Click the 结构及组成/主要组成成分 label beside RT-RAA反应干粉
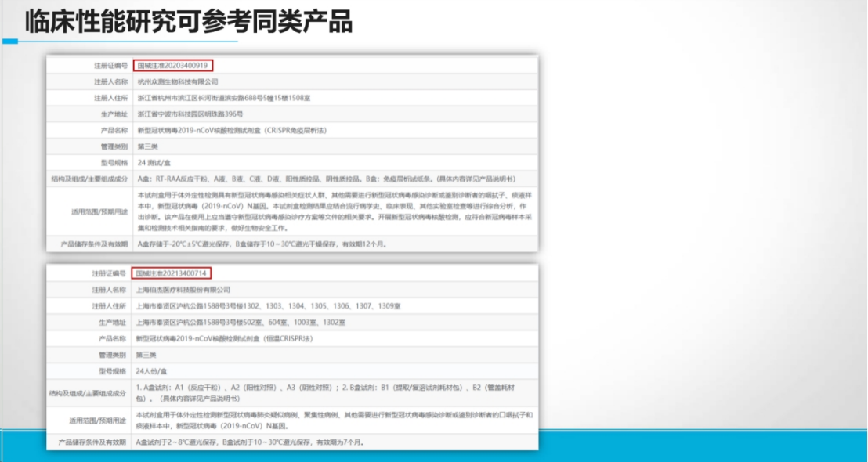 89,179
